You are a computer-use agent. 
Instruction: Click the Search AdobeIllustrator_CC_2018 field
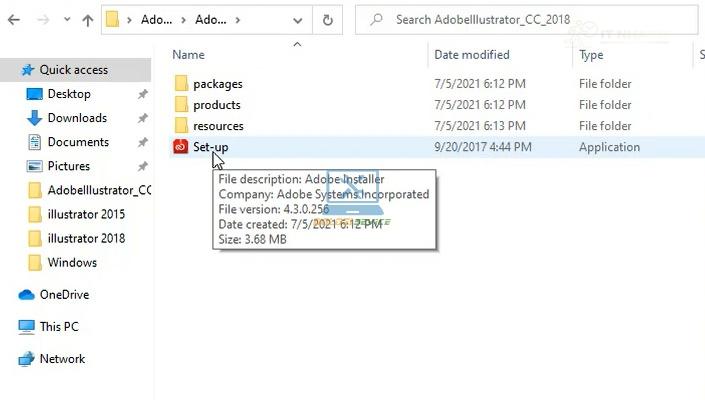tap(530, 19)
